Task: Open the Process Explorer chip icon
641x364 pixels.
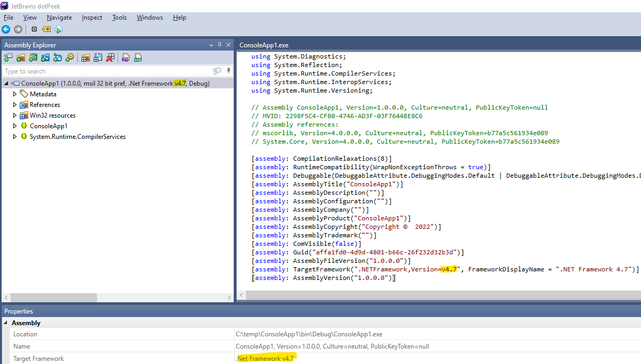Action: tap(35, 29)
